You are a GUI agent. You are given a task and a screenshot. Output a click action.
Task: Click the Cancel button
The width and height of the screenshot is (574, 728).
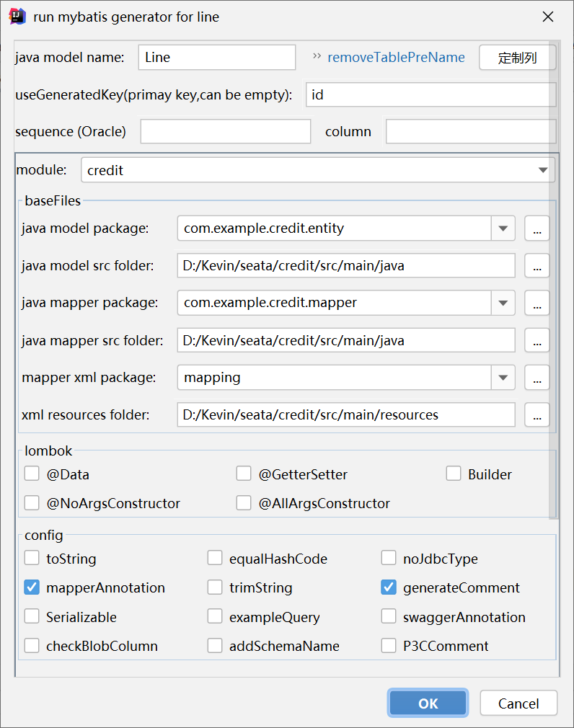tap(518, 703)
